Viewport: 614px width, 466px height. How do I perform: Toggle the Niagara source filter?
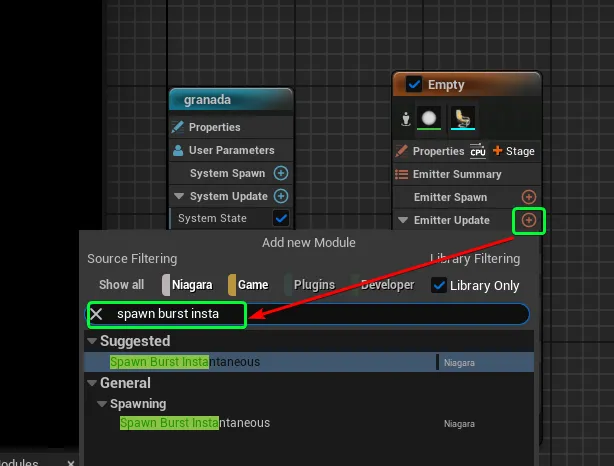click(x=188, y=285)
